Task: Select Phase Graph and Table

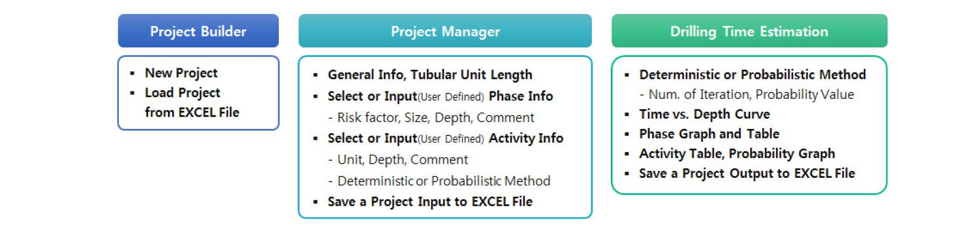Action: click(x=709, y=134)
